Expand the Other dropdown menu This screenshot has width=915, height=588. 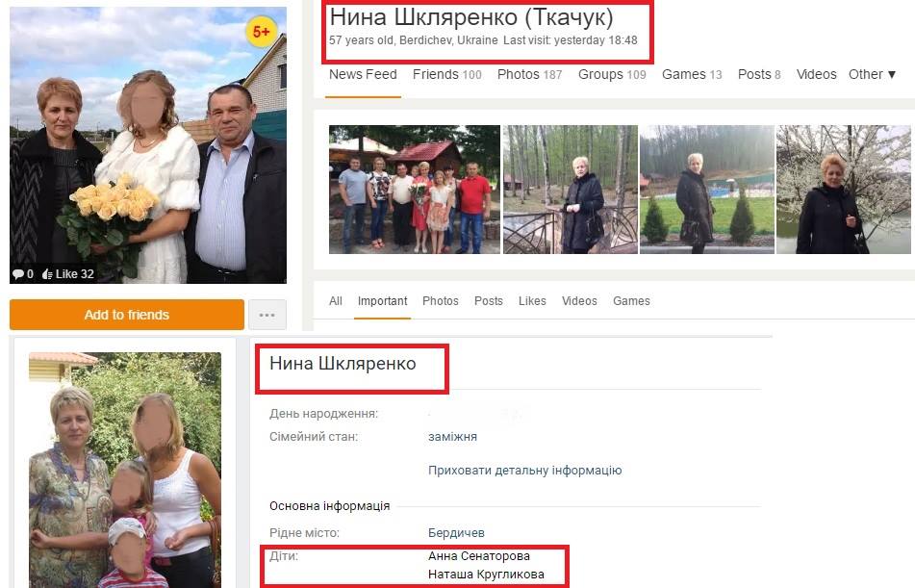[x=872, y=74]
